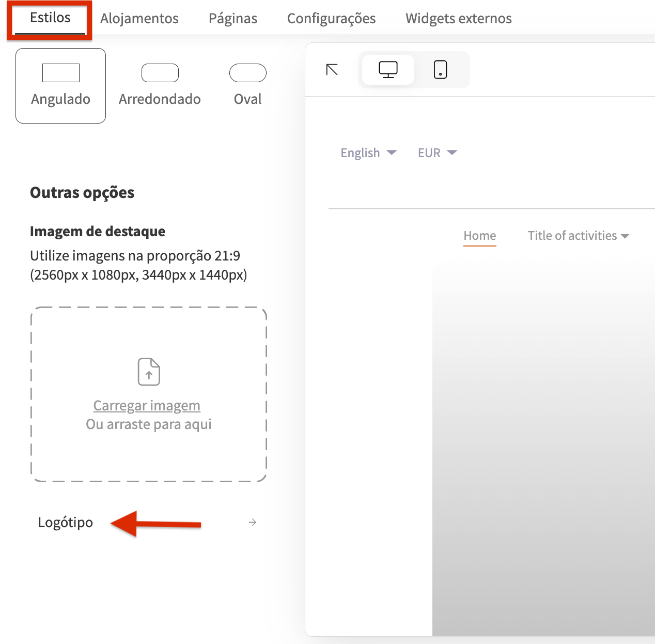Open the Alojamentos tab

click(x=139, y=18)
